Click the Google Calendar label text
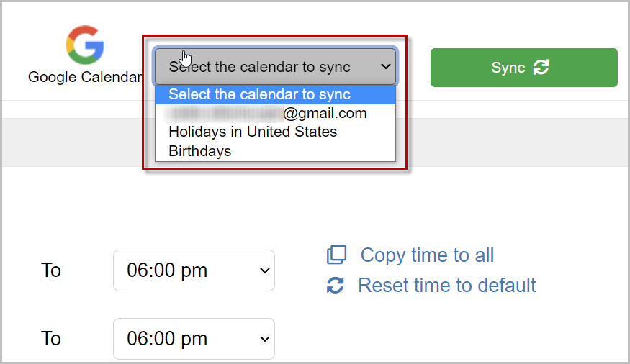Screen dimensions: 630x364 tap(85, 77)
